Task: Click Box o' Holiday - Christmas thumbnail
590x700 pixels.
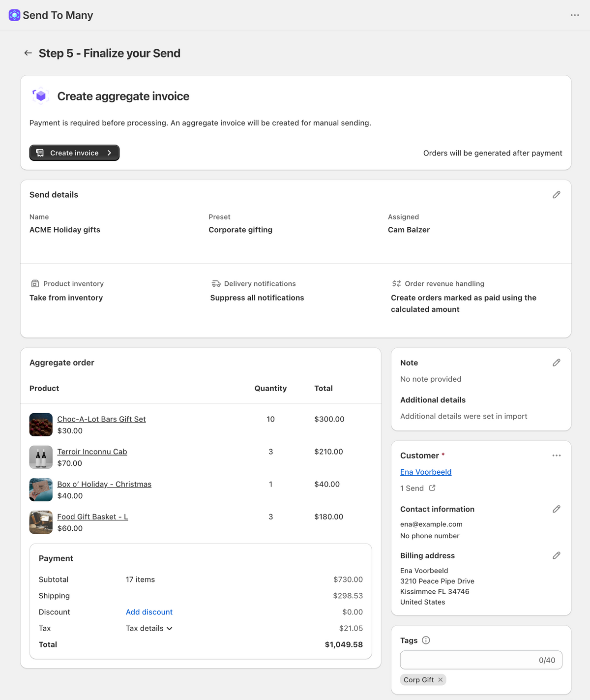Action: [41, 489]
